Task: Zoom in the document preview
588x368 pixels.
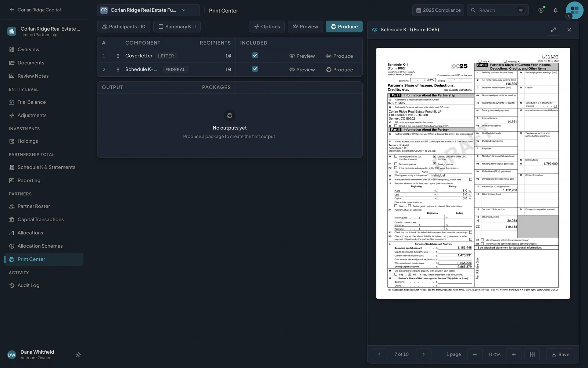Action: tap(514, 354)
